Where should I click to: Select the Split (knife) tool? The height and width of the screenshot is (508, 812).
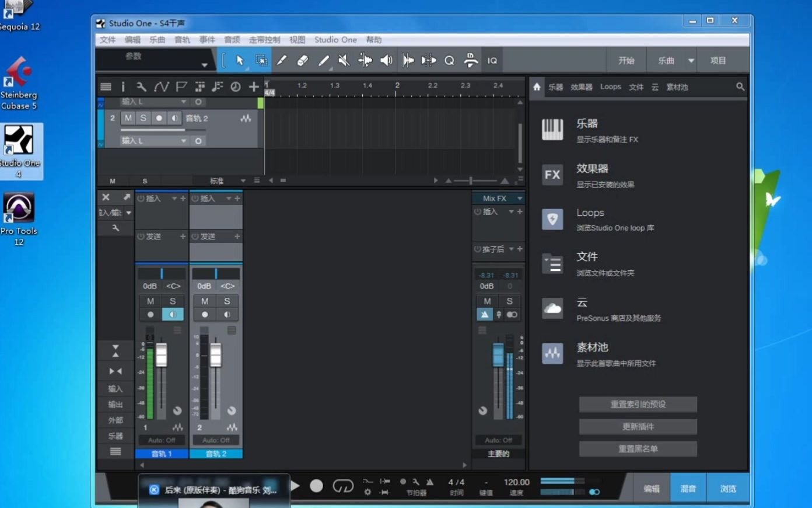(x=281, y=60)
